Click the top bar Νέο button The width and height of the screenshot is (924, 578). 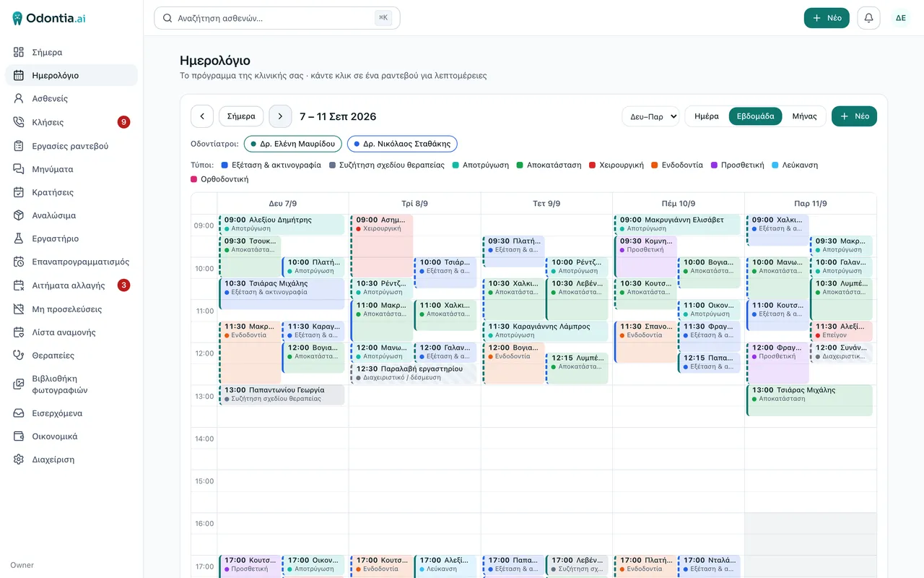point(827,18)
